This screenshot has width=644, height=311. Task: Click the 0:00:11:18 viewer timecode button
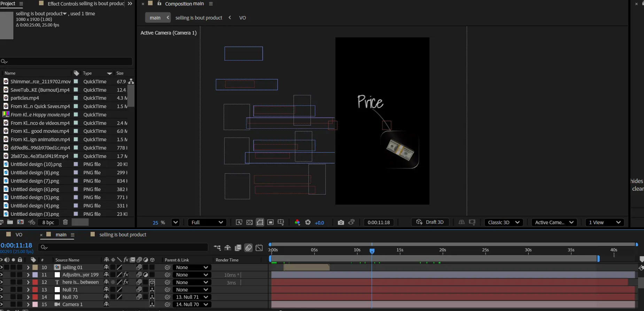point(379,222)
